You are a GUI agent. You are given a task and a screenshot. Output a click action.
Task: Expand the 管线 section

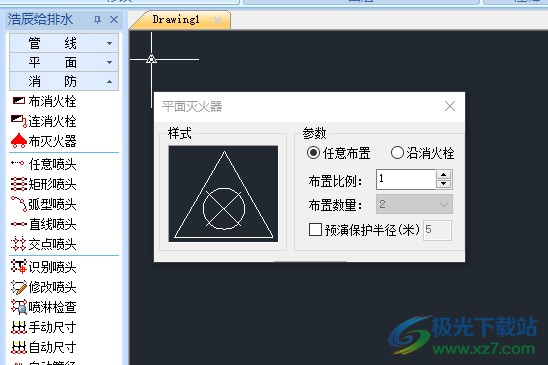coord(64,43)
